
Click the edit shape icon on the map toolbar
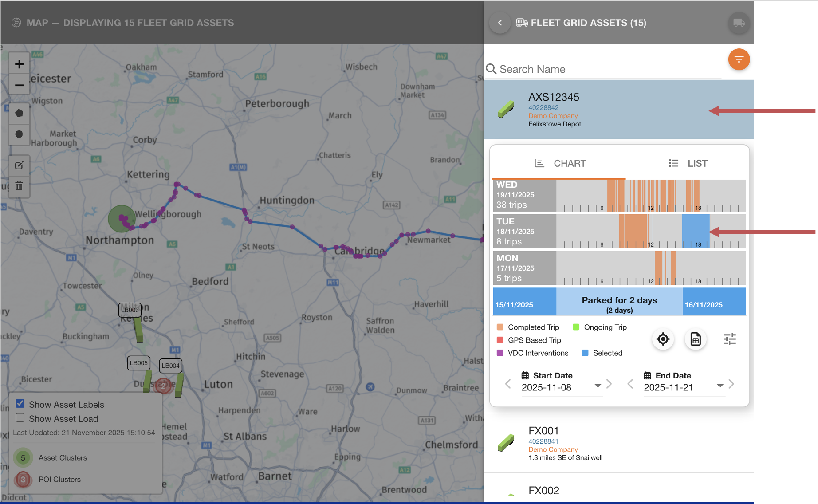(x=19, y=165)
